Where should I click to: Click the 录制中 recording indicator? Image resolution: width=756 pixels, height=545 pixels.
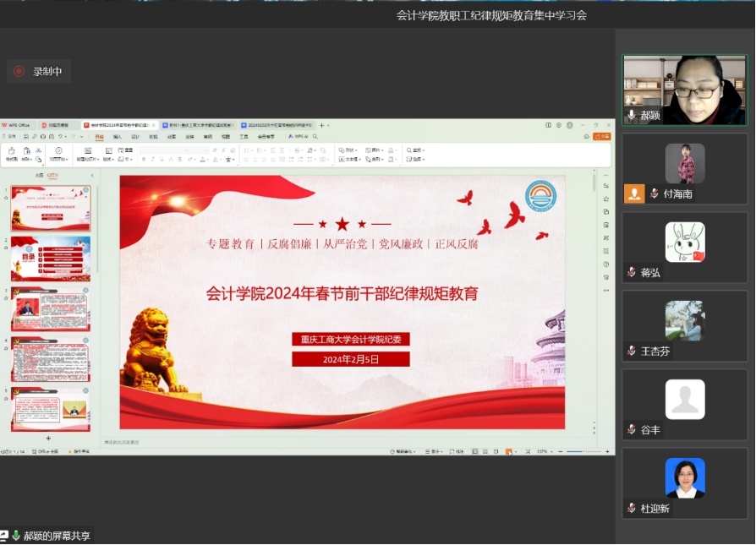tap(38, 72)
